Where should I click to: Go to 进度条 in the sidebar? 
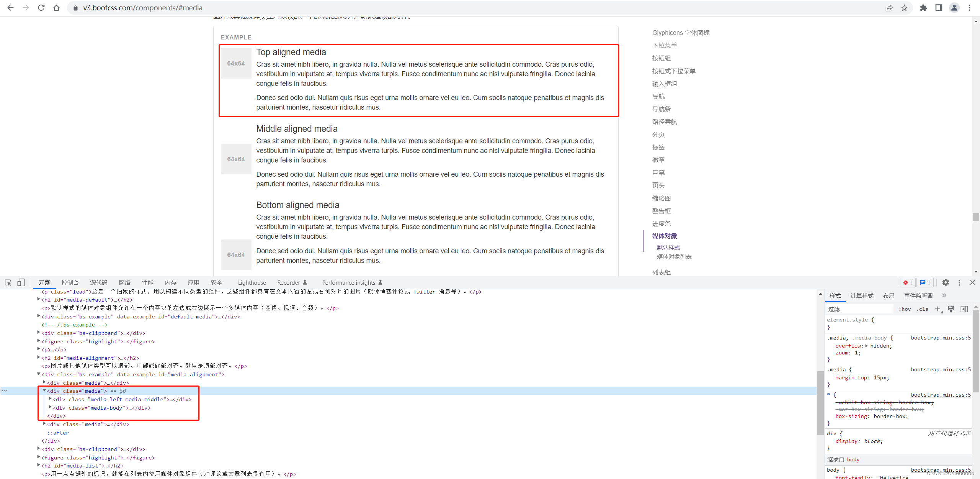(661, 223)
